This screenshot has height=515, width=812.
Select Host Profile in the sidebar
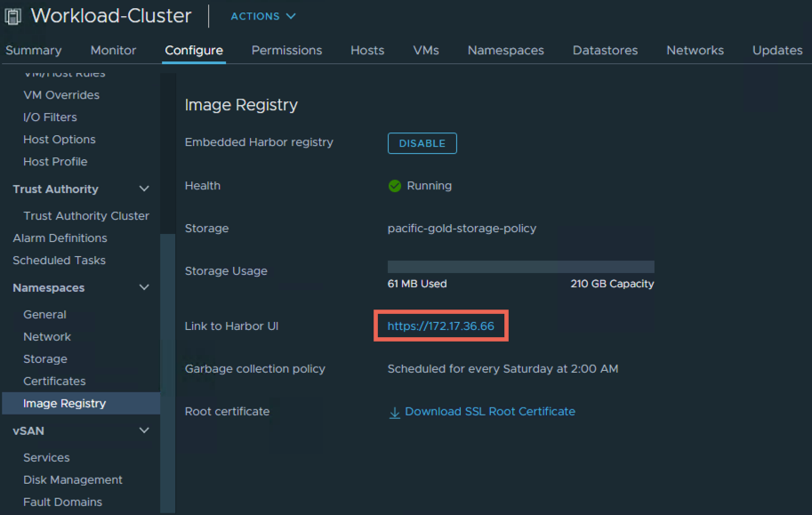pos(54,161)
